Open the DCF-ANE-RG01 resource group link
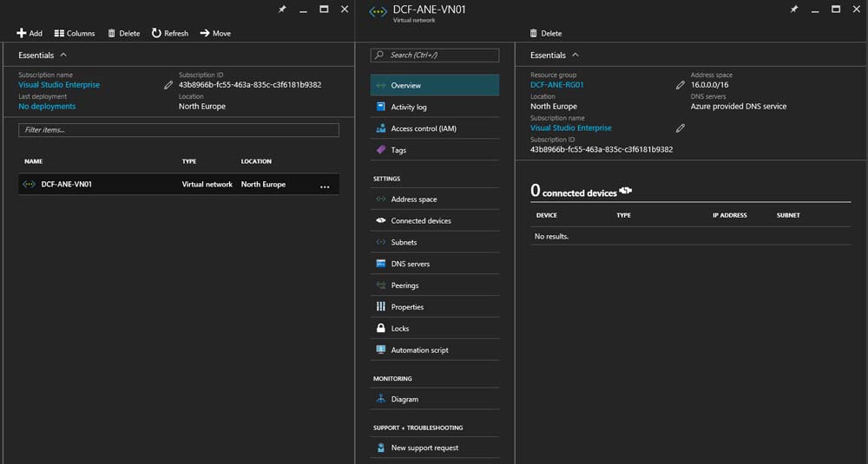The width and height of the screenshot is (868, 464). [556, 85]
